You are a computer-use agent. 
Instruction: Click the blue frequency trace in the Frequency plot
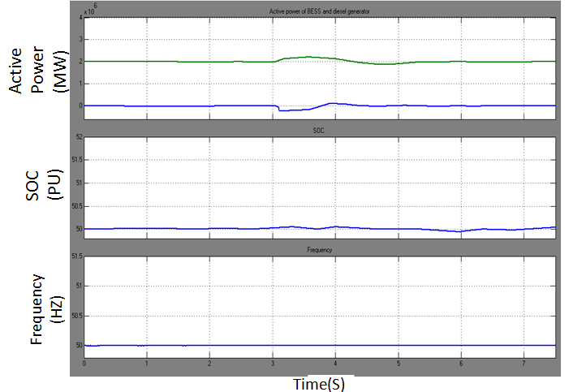coord(319,346)
